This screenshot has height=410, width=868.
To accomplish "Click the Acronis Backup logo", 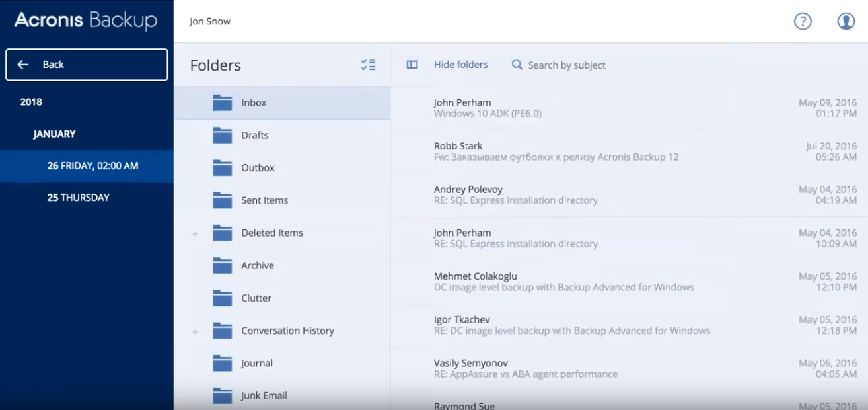I will (86, 21).
